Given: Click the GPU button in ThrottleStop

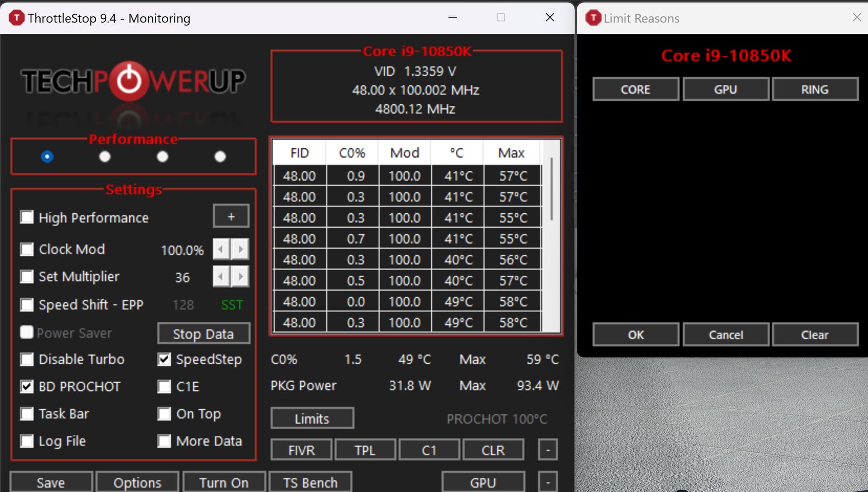Looking at the screenshot, I should coord(483,482).
